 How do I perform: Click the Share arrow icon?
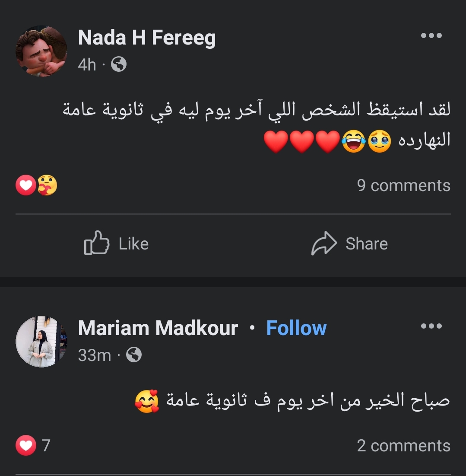pyautogui.click(x=324, y=243)
